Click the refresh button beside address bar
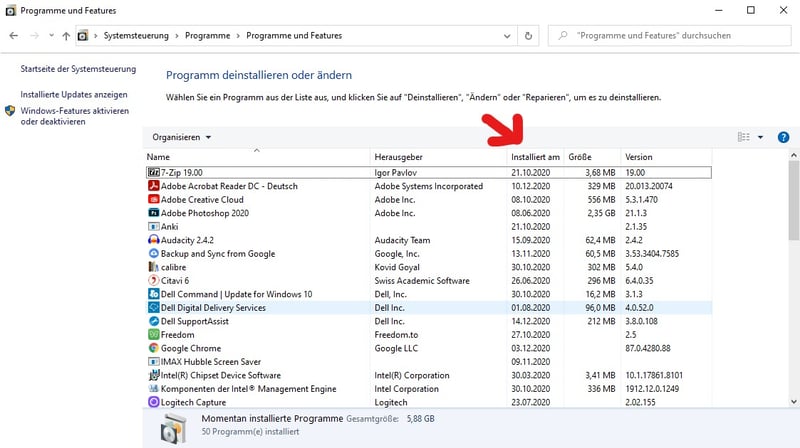The image size is (800, 448). (x=529, y=36)
